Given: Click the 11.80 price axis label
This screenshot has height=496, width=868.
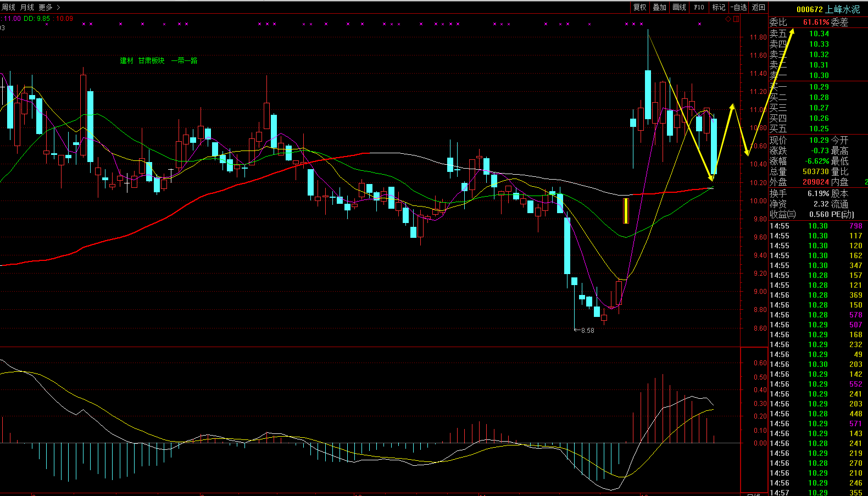Looking at the screenshot, I should tap(758, 37).
